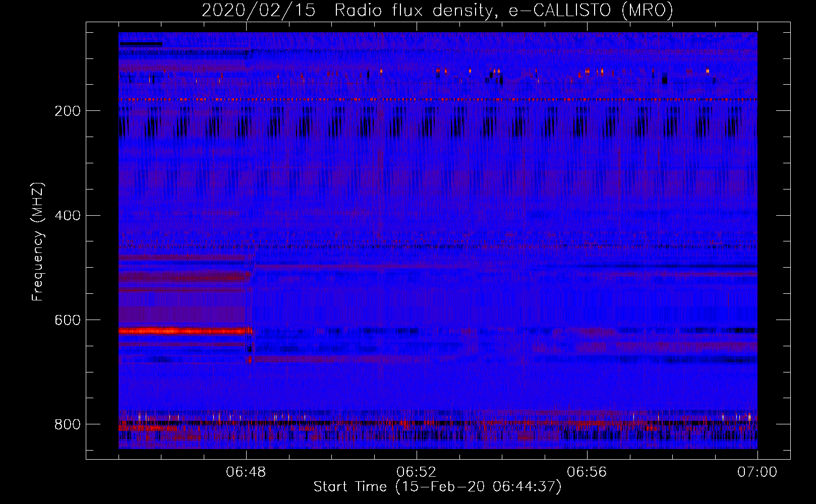
Task: Click the 800 frequency tick label
Action: coord(68,424)
